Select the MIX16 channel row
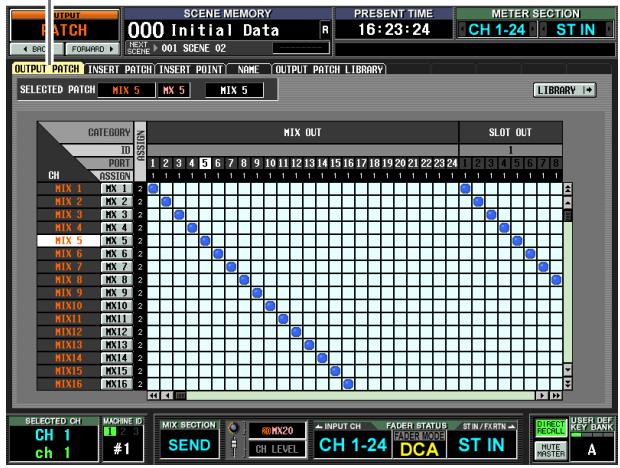Image resolution: width=620 pixels, height=468 pixels. coord(68,384)
